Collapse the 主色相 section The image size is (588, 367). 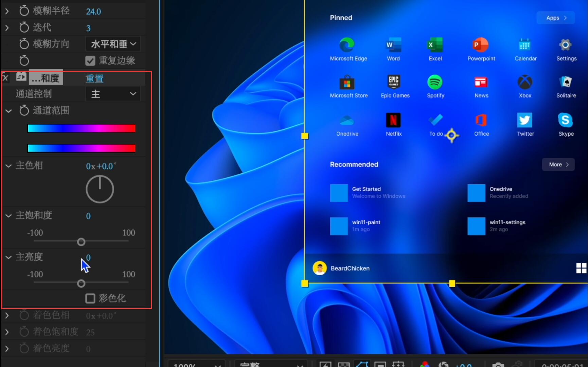pyautogui.click(x=8, y=166)
